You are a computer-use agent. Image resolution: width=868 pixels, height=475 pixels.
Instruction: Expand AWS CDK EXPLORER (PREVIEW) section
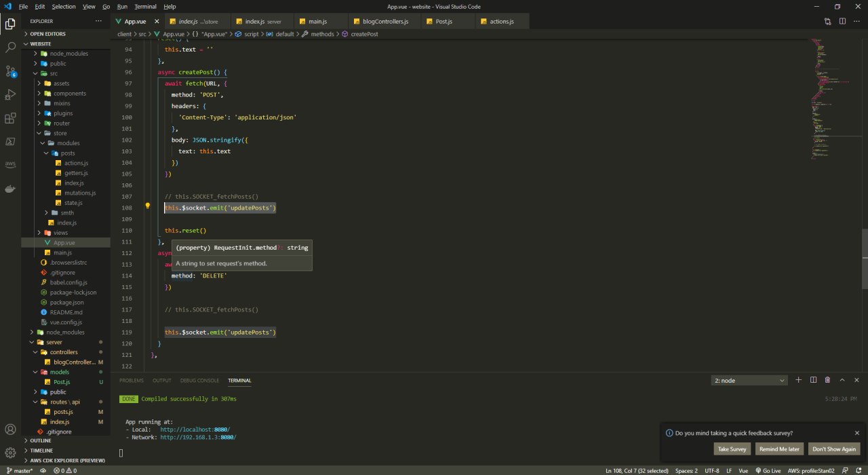[66, 460]
